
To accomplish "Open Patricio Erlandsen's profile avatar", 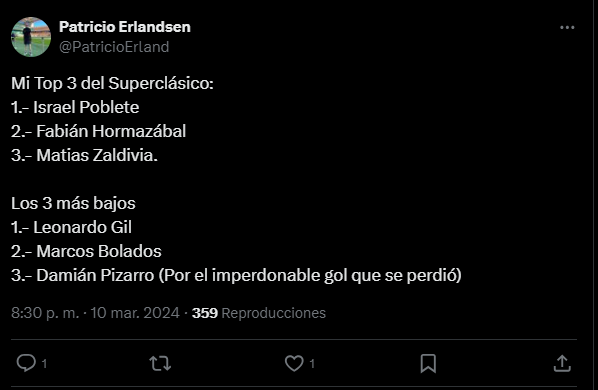I will point(31,37).
